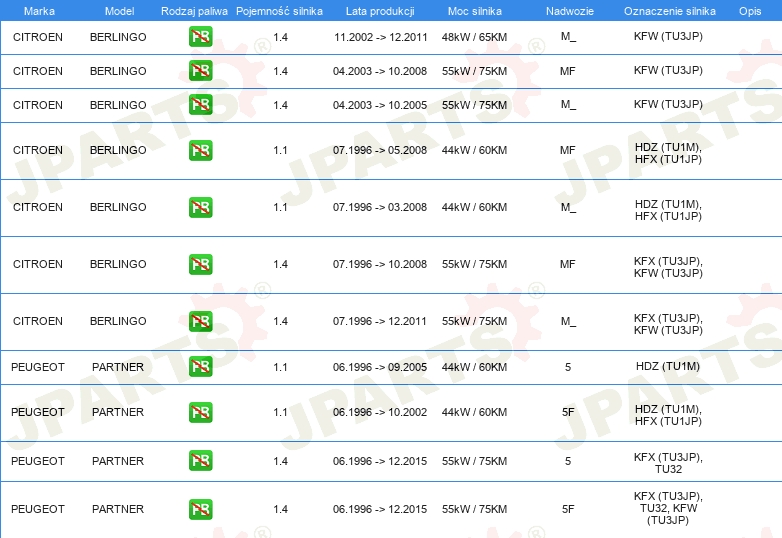
Task: Click petrol icon in Partner HDZ (TU1M) 09.2005 row
Action: (200, 366)
